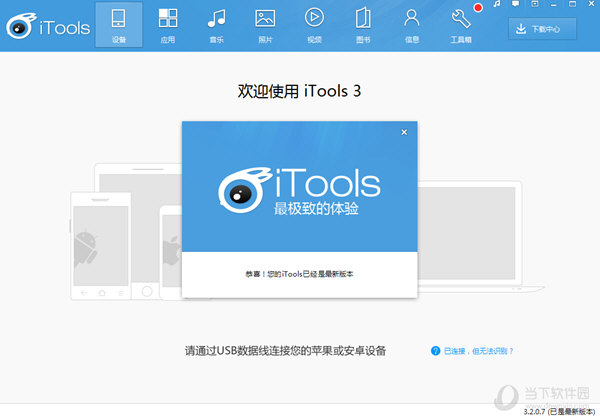This screenshot has height=419, width=600.
Task: Click the iTools logo in header
Action: pyautogui.click(x=48, y=26)
